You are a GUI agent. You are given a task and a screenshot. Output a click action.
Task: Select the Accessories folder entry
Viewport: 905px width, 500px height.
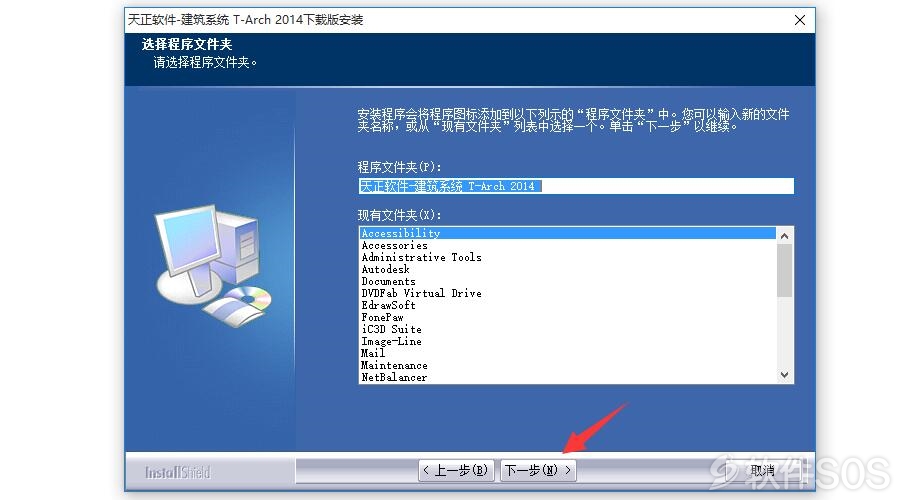click(x=567, y=245)
